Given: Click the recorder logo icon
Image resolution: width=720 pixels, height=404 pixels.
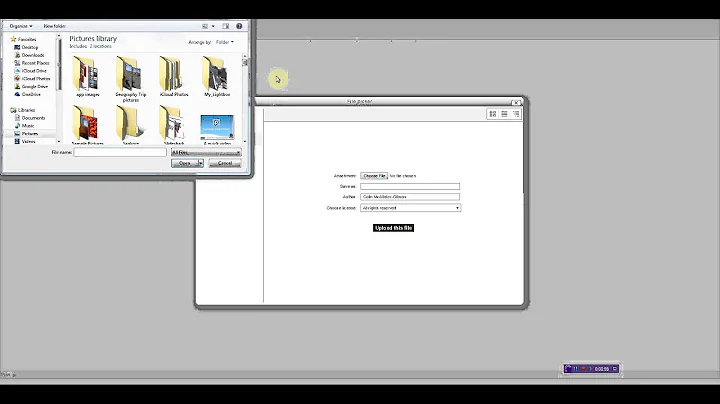Looking at the screenshot, I should click(x=568, y=368).
